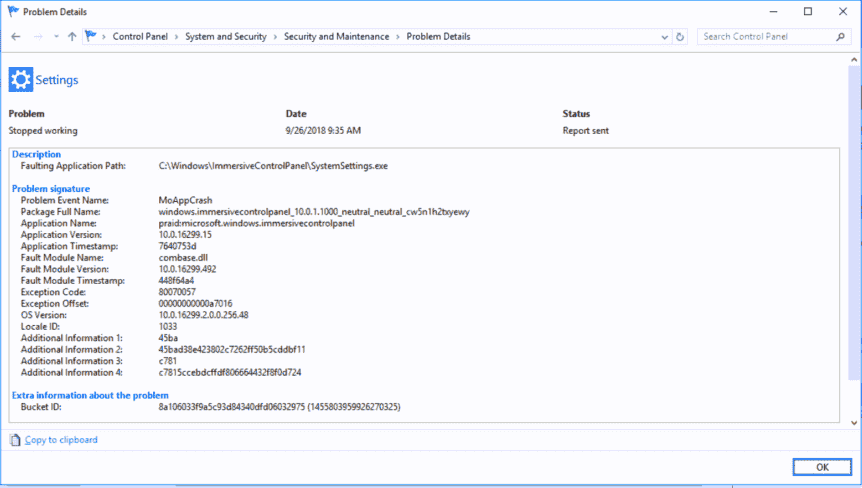Click Exception Offset '00000000000a7016'
The height and width of the screenshot is (488, 862).
(x=195, y=304)
